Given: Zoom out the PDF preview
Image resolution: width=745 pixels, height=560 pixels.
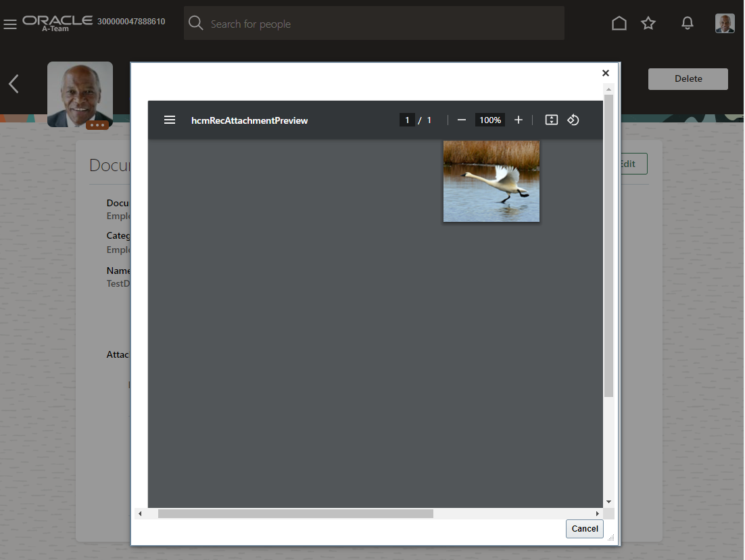Looking at the screenshot, I should (462, 120).
